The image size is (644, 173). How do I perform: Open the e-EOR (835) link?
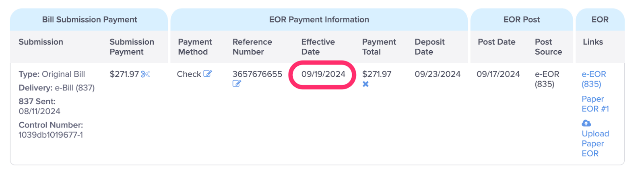(594, 79)
